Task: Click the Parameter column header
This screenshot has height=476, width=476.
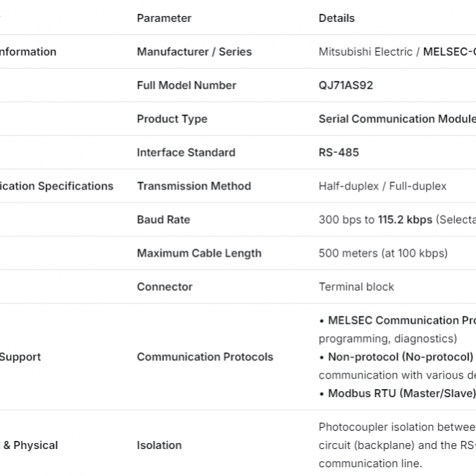Action: (x=164, y=18)
